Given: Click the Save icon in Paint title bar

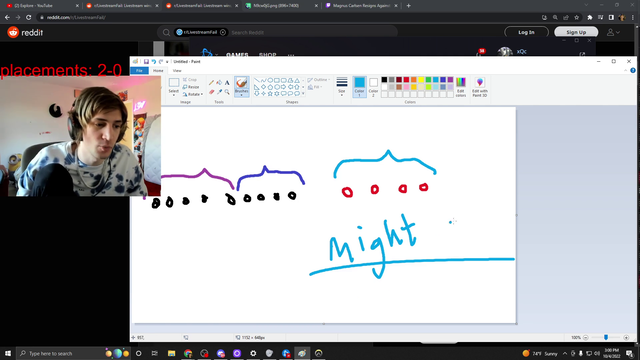Looking at the screenshot, I should click(146, 62).
